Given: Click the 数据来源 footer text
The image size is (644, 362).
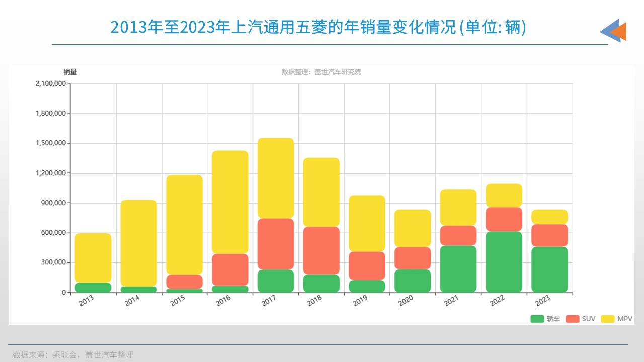Looking at the screenshot, I should point(73,355).
